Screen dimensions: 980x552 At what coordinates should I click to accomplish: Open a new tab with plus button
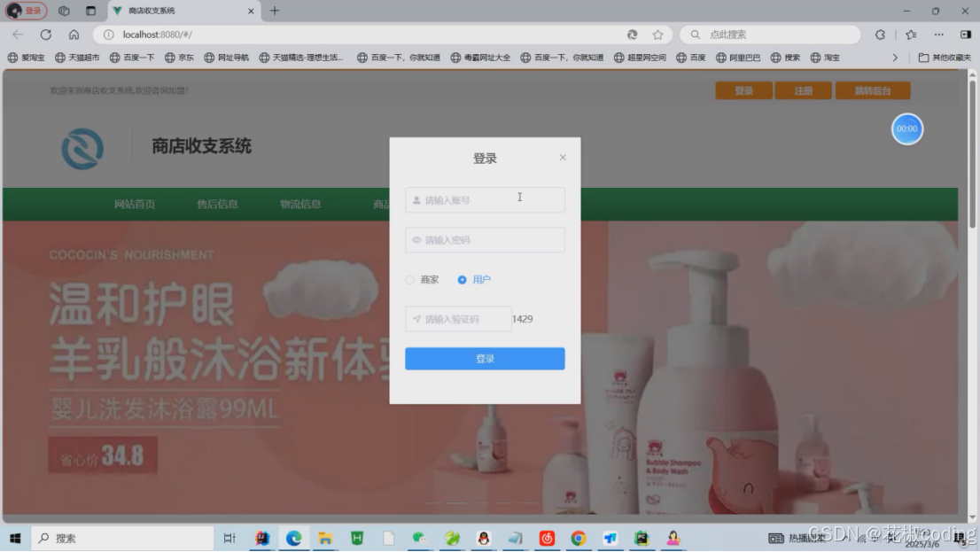(275, 11)
